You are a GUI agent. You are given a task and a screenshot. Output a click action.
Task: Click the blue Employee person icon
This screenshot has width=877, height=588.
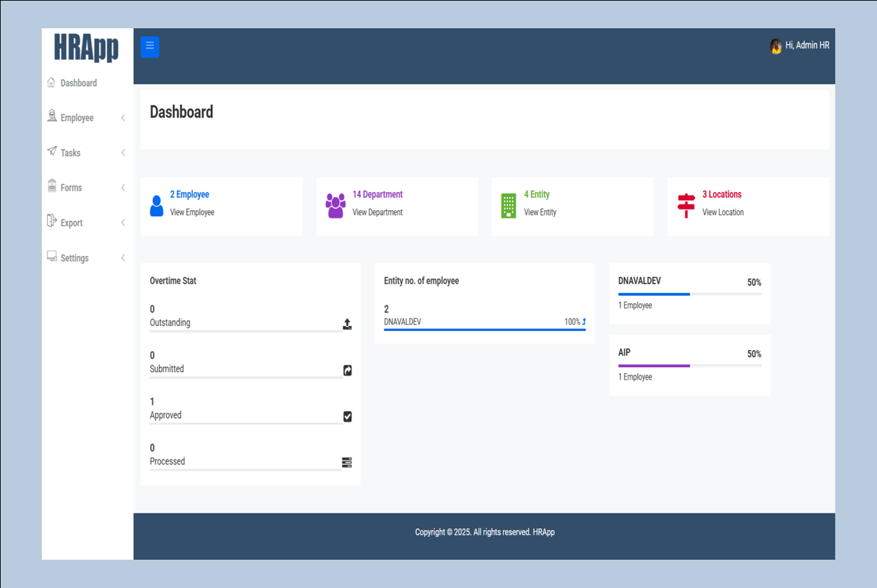pyautogui.click(x=156, y=205)
